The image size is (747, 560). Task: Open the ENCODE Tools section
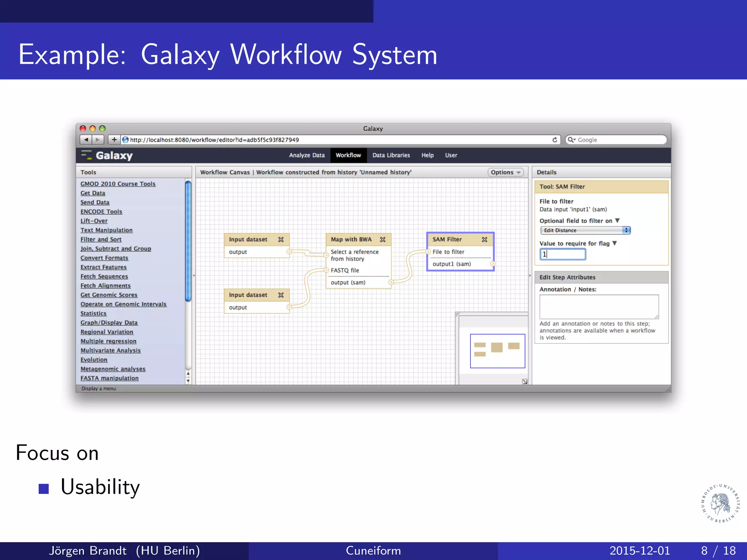pyautogui.click(x=101, y=212)
